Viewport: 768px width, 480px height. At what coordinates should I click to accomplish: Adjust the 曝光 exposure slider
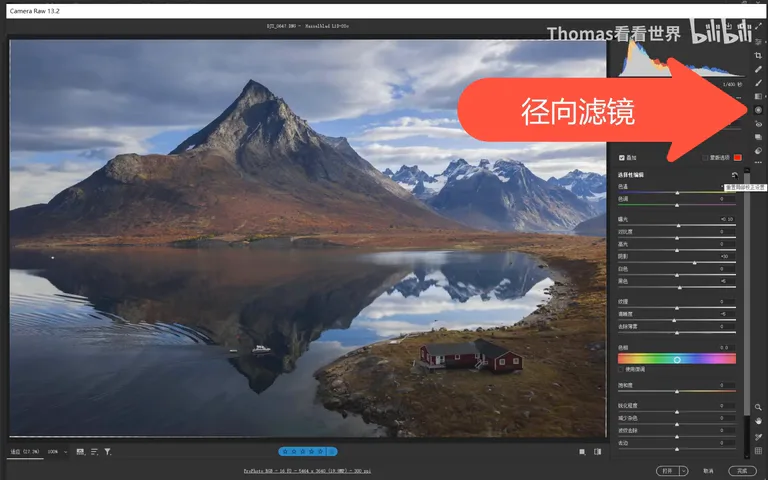tap(677, 225)
